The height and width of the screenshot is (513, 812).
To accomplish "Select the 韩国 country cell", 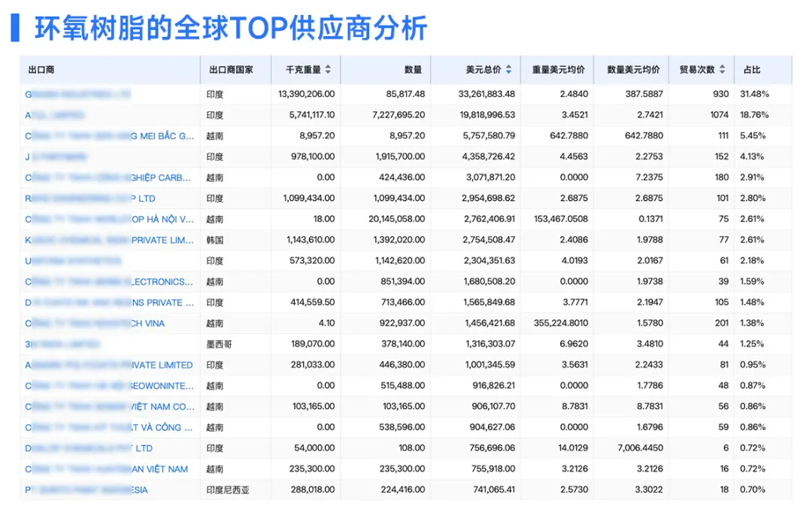I will coord(214,240).
